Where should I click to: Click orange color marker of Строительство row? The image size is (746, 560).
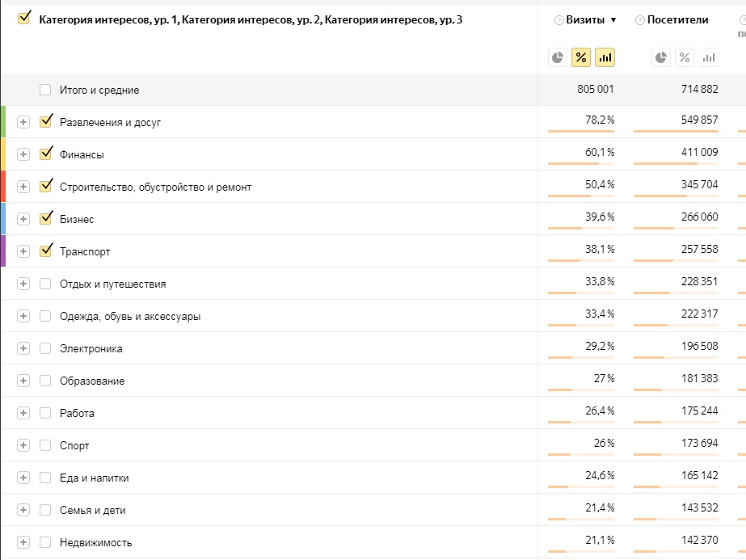tap(3, 187)
